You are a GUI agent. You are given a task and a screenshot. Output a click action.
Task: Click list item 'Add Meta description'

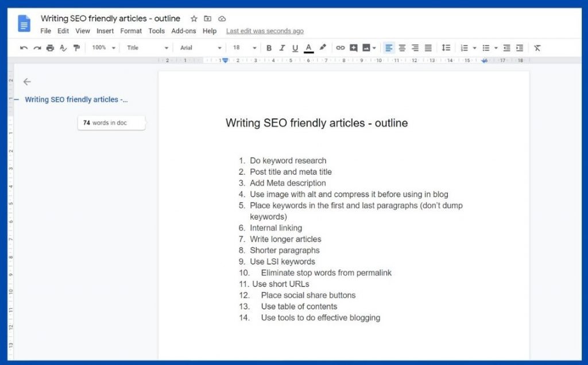288,183
